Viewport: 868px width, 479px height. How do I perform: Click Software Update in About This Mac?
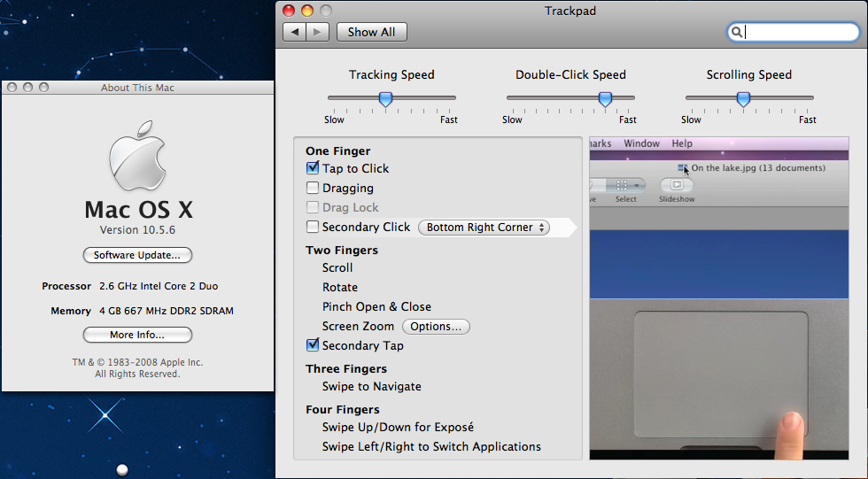click(x=137, y=255)
